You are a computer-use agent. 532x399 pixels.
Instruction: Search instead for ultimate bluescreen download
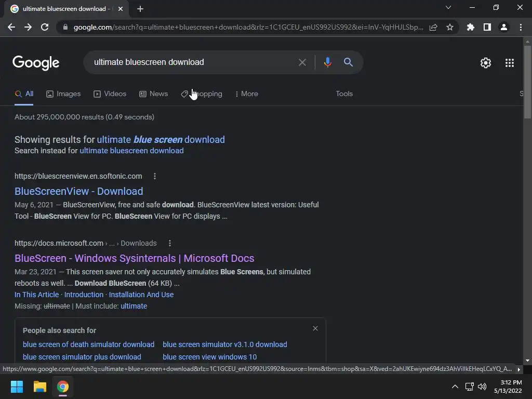[x=131, y=151]
